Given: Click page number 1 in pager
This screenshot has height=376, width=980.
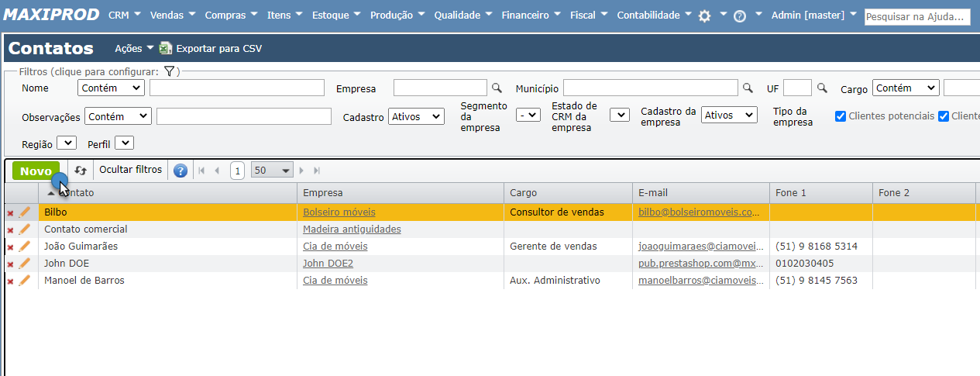Looking at the screenshot, I should [x=237, y=171].
